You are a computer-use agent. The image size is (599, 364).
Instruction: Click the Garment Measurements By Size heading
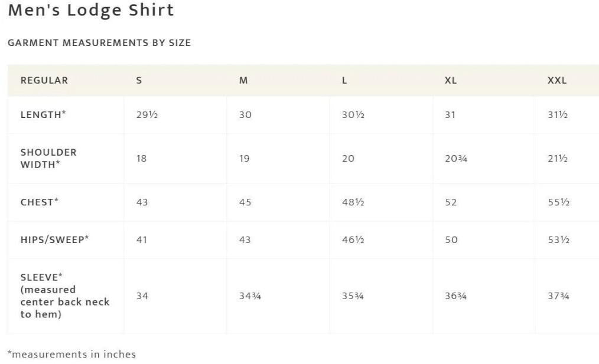coord(99,43)
